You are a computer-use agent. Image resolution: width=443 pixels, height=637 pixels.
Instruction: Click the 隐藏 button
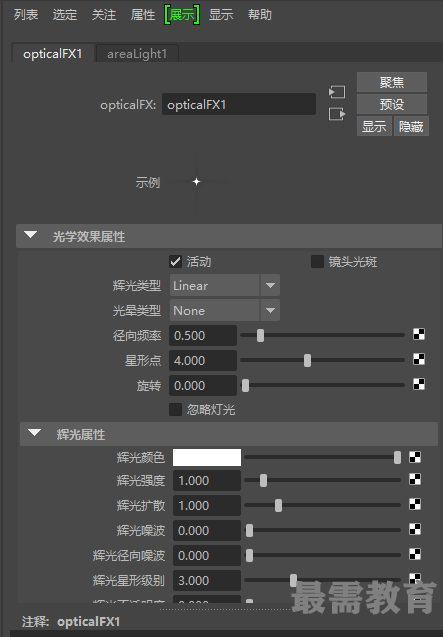411,126
